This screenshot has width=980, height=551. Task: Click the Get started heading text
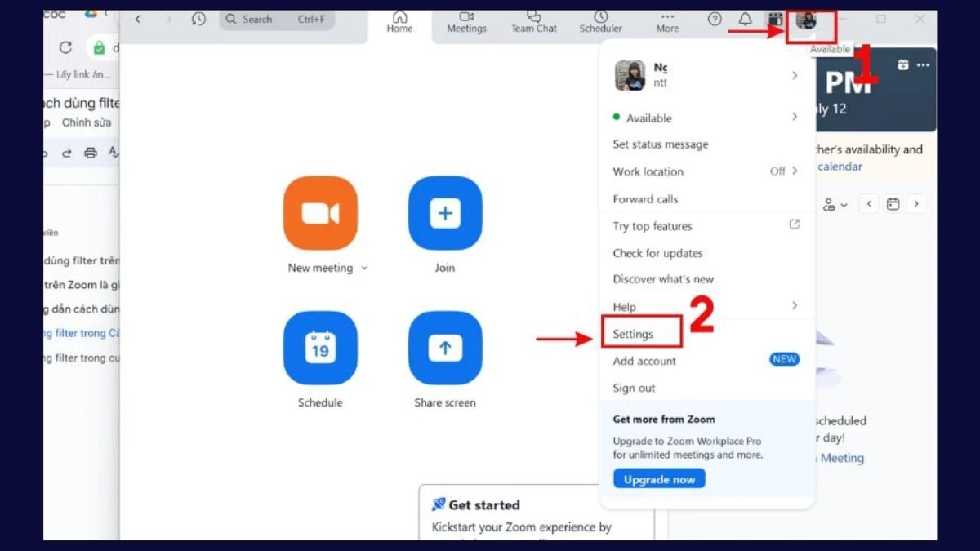(x=484, y=505)
